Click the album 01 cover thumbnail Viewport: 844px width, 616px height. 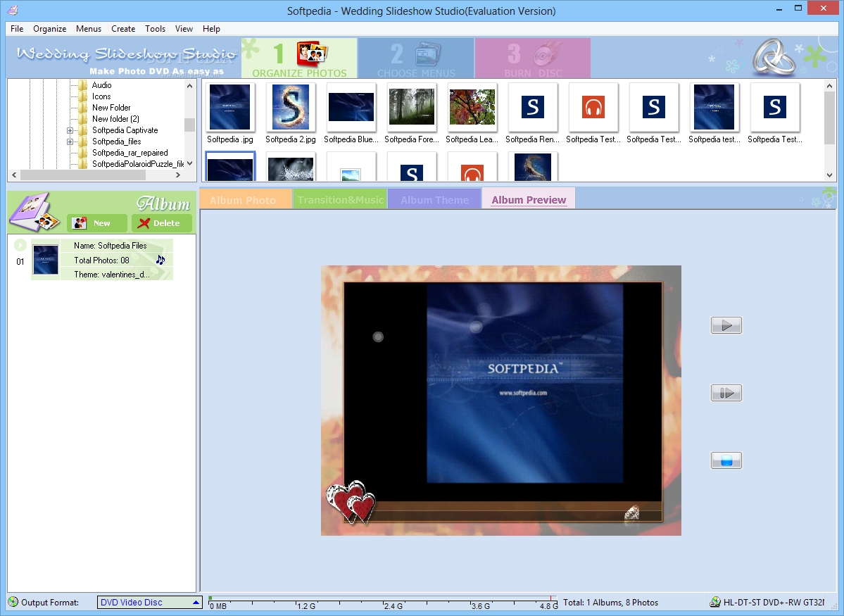point(46,260)
